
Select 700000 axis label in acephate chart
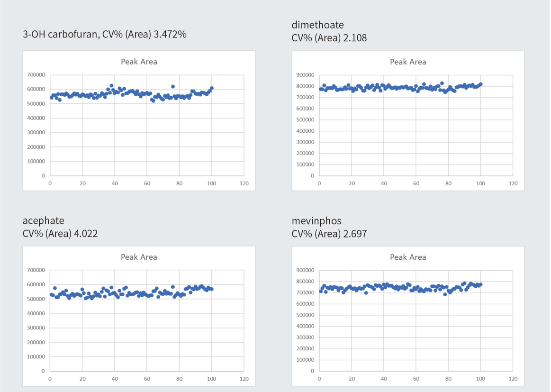click(35, 270)
